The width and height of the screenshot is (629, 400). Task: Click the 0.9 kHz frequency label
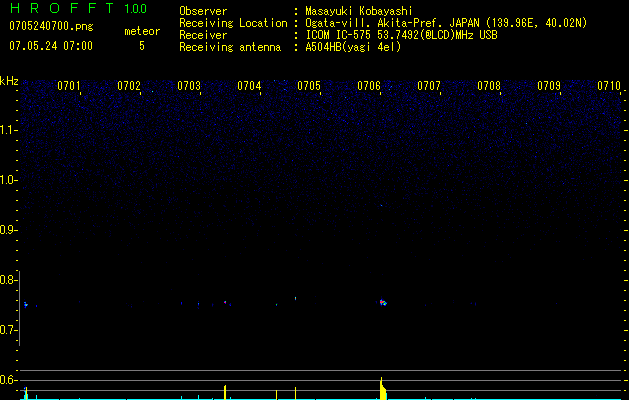click(x=8, y=230)
